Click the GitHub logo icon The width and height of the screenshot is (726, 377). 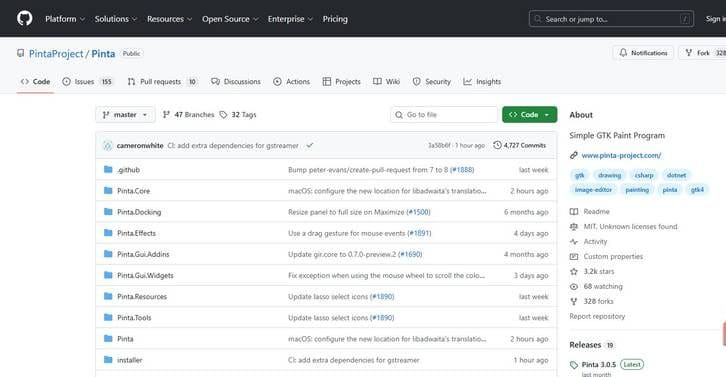pos(25,19)
